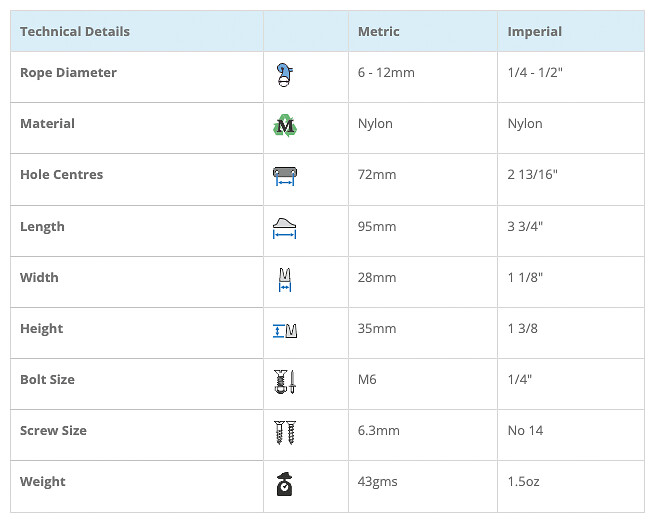Click the height dimension icon
Viewport: 657px width, 523px height.
(285, 330)
